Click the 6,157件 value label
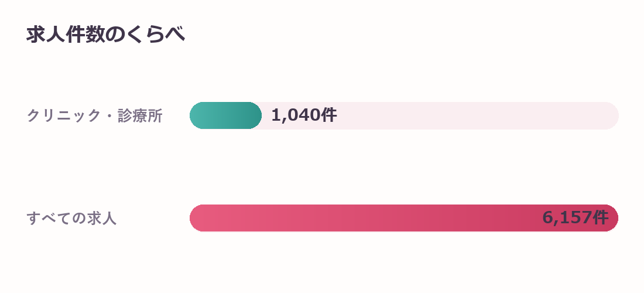 pyautogui.click(x=575, y=217)
